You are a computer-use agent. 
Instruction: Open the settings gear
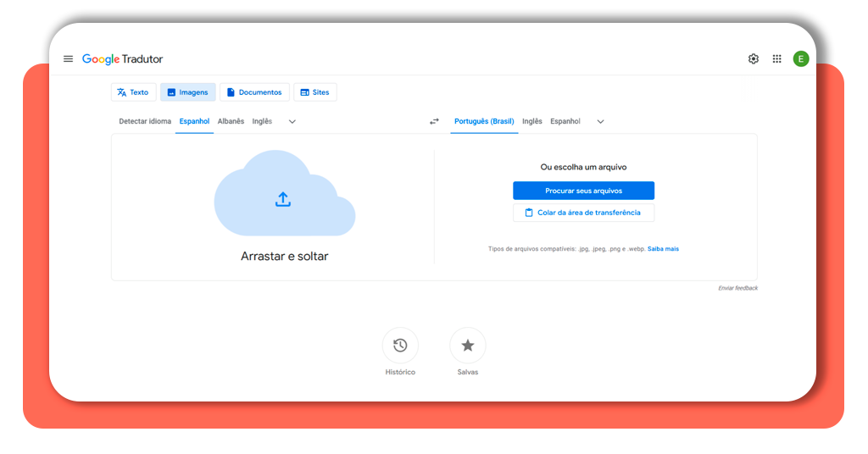[x=754, y=58]
